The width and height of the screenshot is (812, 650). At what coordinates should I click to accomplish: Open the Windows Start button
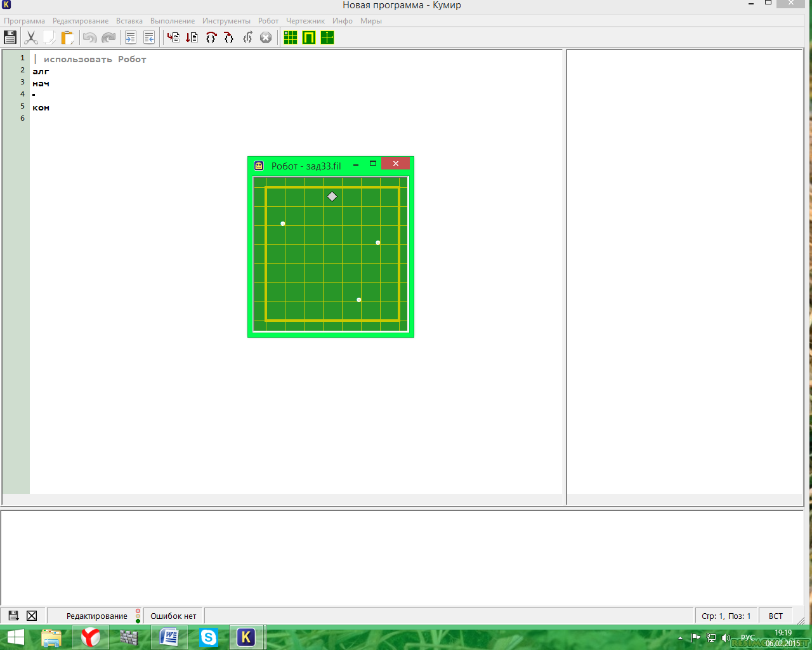click(x=15, y=637)
